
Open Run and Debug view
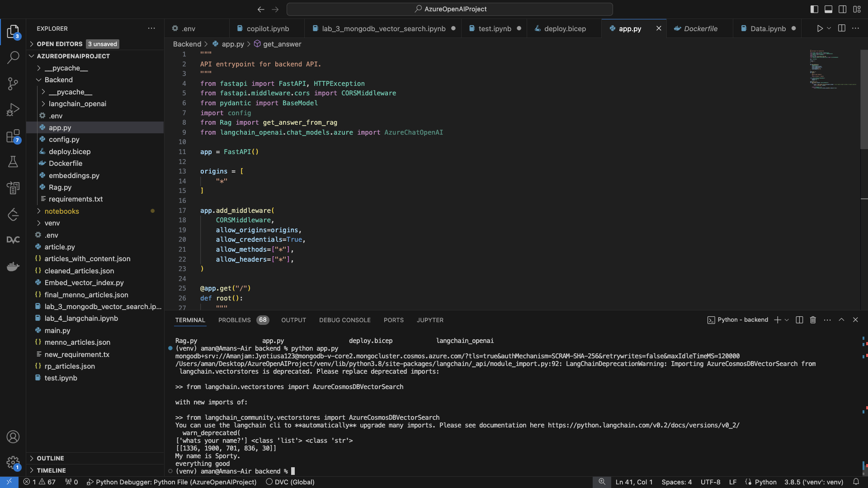(x=13, y=110)
